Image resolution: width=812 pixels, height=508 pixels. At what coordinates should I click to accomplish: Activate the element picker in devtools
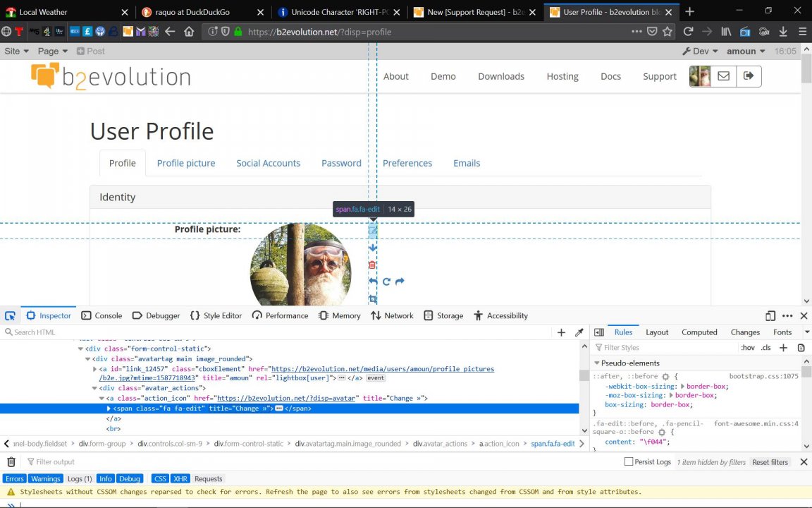pos(10,315)
